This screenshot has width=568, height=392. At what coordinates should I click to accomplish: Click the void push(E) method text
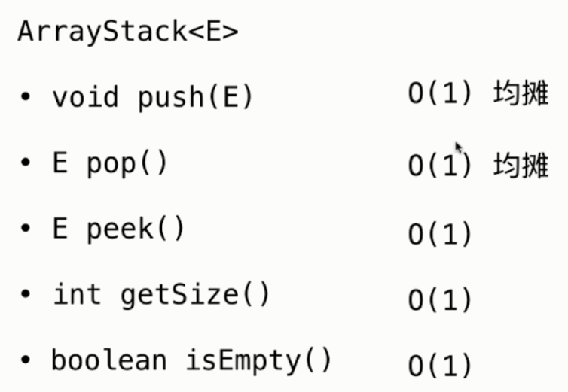pyautogui.click(x=153, y=97)
